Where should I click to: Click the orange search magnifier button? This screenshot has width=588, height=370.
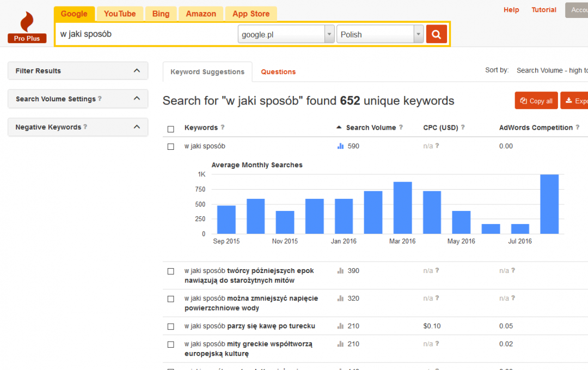(x=436, y=34)
